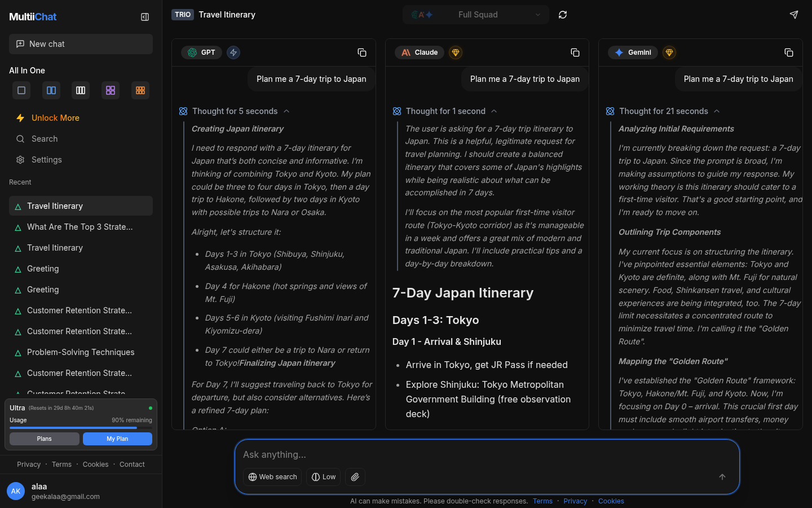Click the Ask anything input field
The width and height of the screenshot is (812, 508).
coord(487,454)
